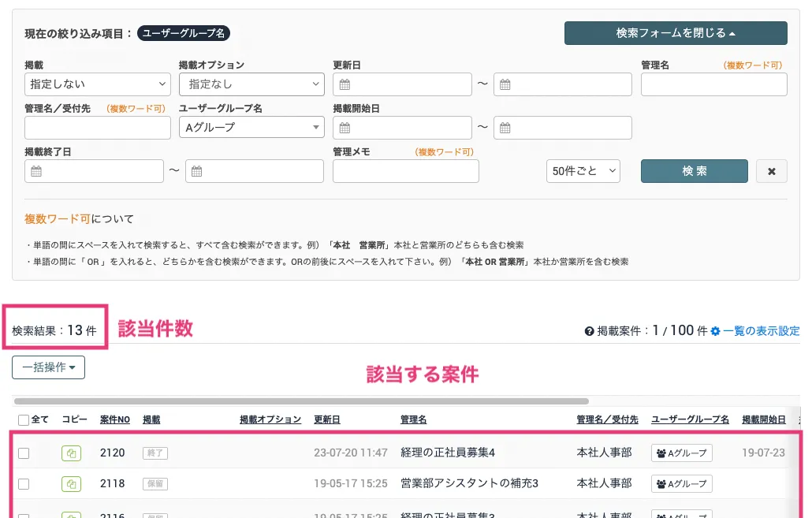The image size is (812, 518).
Task: Click the clear search X button
Action: click(x=771, y=171)
